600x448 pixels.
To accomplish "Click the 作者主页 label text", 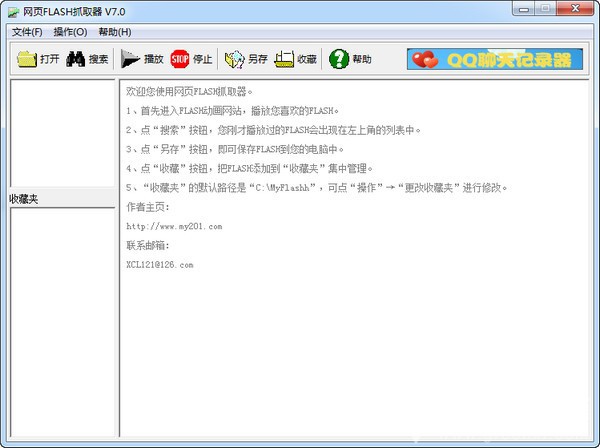I will pyautogui.click(x=148, y=207).
